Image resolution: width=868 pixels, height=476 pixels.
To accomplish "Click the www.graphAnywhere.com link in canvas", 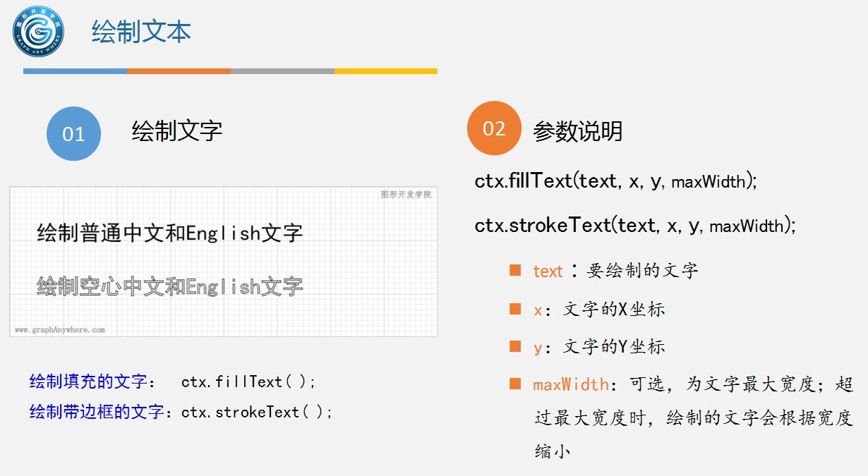I will (x=60, y=329).
